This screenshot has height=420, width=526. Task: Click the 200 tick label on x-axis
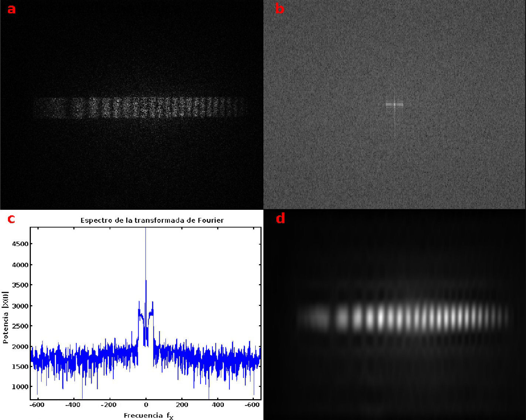(x=182, y=405)
